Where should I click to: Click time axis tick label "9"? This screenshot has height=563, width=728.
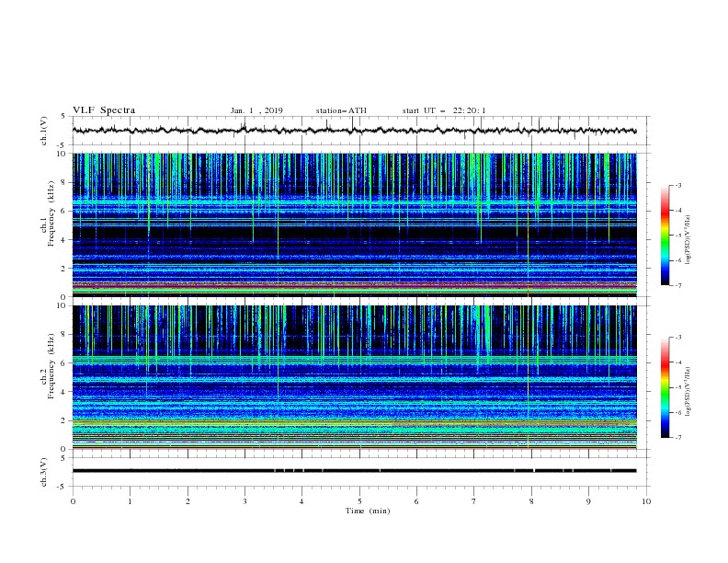588,501
